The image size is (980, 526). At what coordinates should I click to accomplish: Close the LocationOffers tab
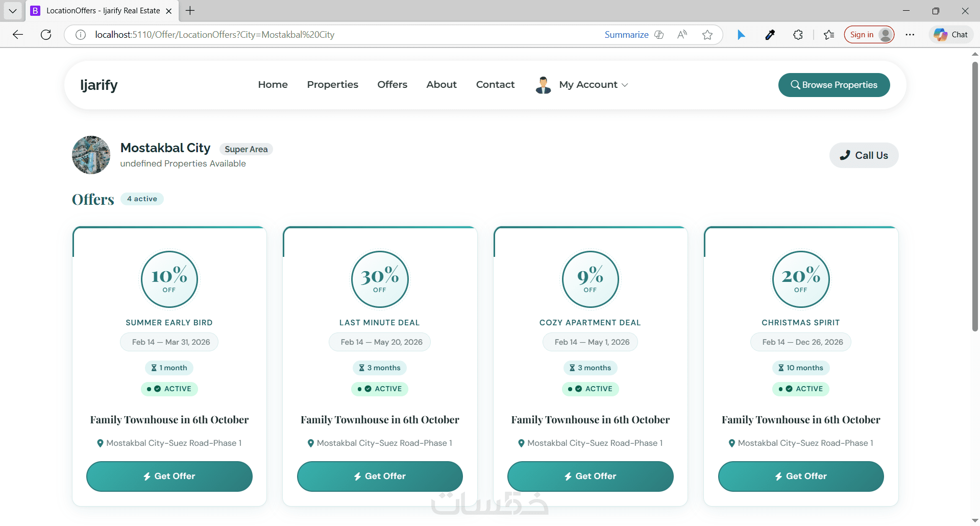[169, 11]
